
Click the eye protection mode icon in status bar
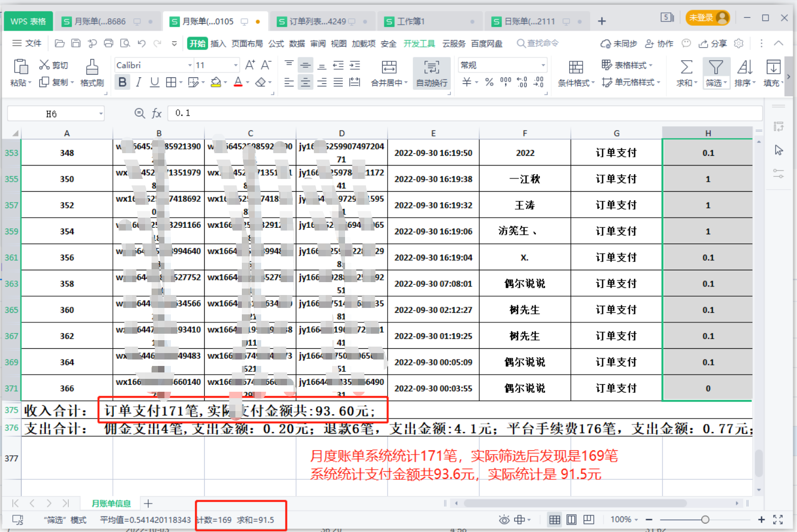click(504, 520)
